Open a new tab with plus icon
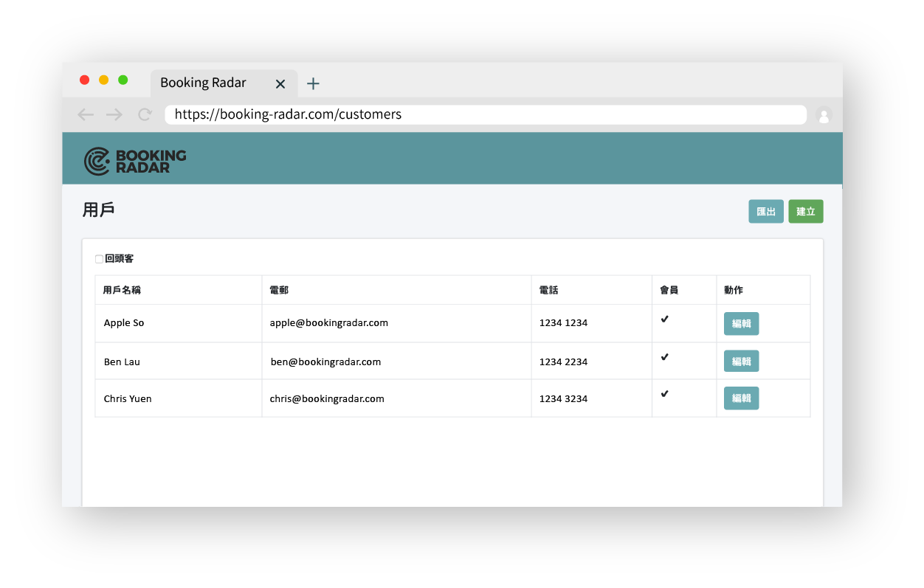Screen dimensions: 924x588 [313, 83]
